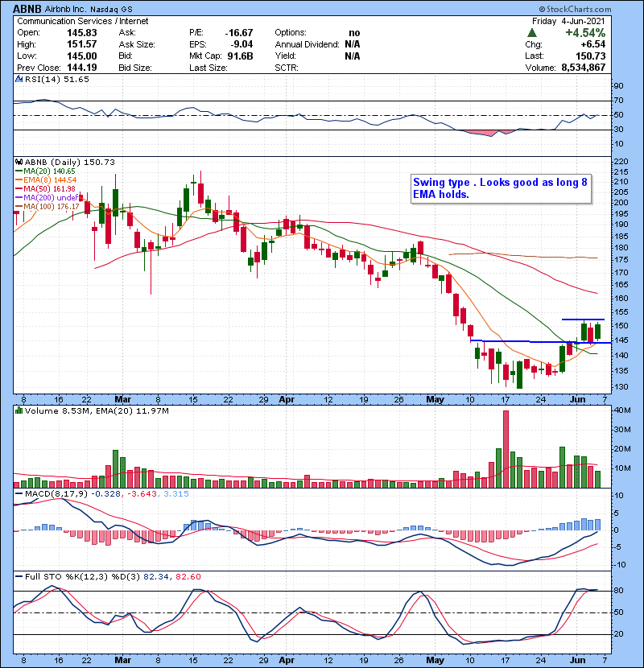Click the +4.54% percent change
The height and width of the screenshot is (668, 644).
(585, 33)
